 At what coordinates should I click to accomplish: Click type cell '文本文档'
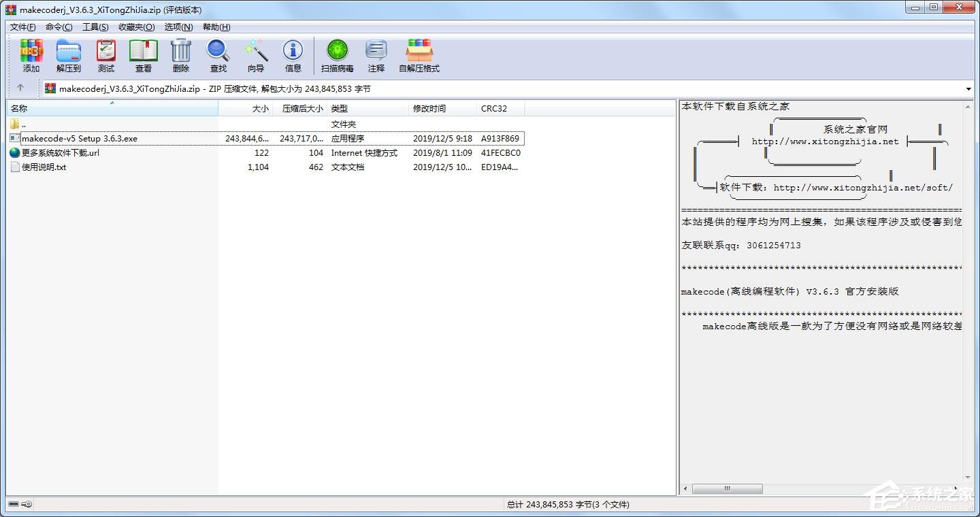pyautogui.click(x=348, y=167)
